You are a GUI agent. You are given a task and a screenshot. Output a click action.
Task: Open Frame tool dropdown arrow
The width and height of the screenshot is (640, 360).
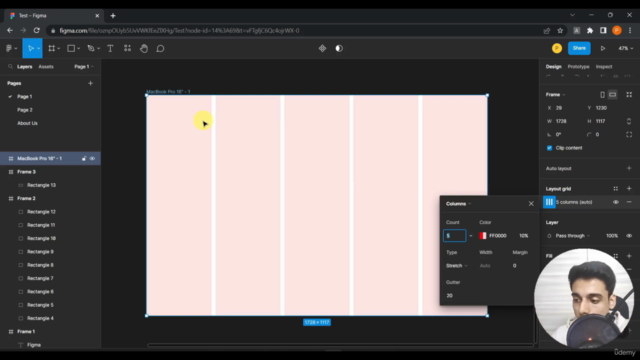59,49
